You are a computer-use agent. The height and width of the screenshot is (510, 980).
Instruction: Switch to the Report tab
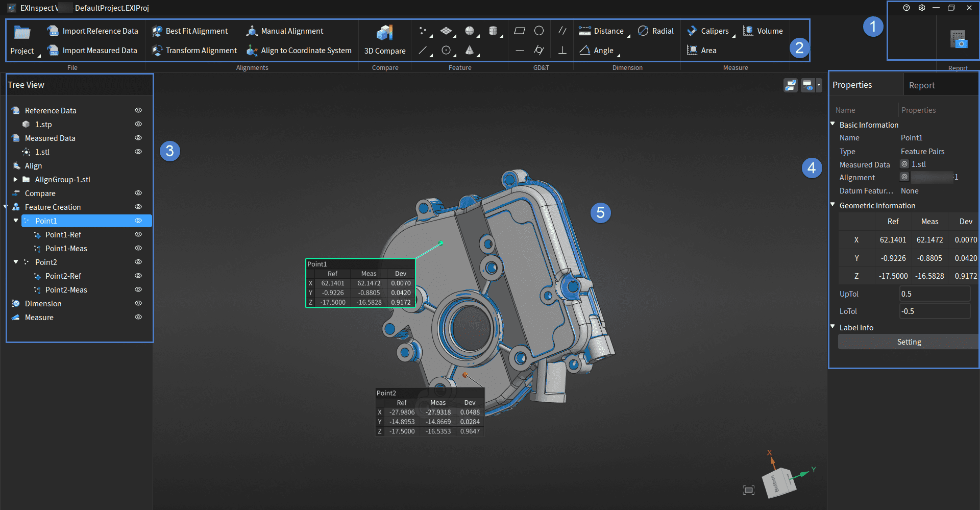coord(922,85)
